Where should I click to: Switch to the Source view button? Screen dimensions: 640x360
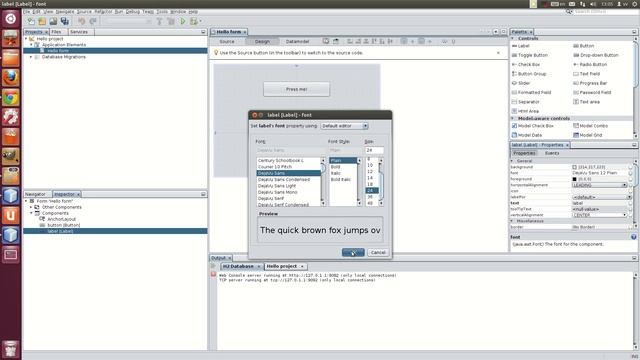pyautogui.click(x=227, y=42)
